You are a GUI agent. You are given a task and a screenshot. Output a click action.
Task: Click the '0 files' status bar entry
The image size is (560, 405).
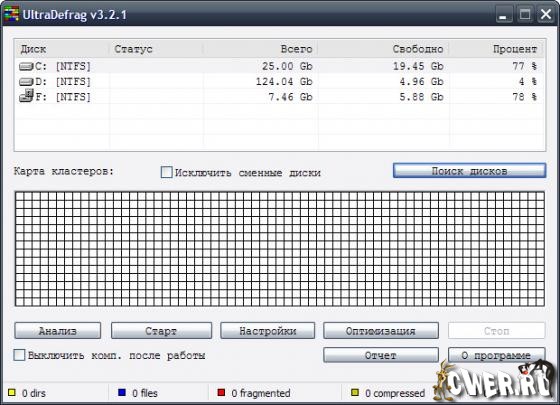[145, 393]
